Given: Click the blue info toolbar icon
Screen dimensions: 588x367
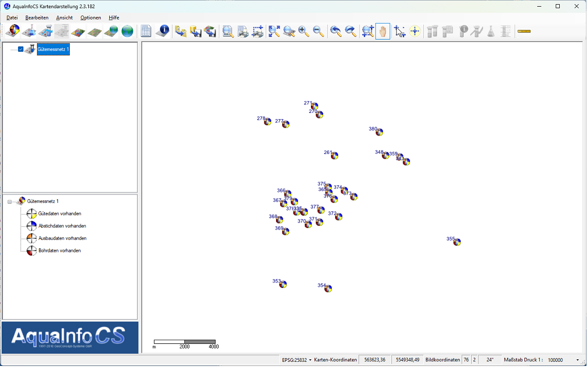Looking at the screenshot, I should [x=163, y=31].
